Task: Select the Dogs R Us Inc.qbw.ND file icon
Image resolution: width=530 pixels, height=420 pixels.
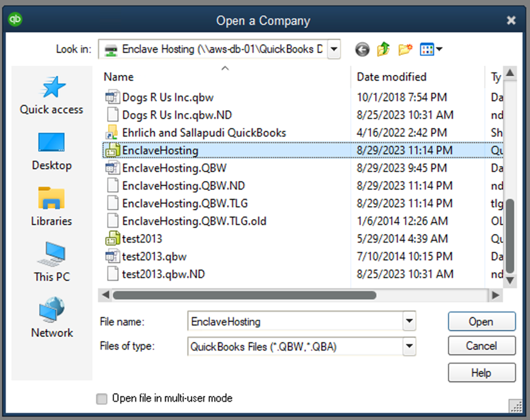Action: click(x=112, y=115)
